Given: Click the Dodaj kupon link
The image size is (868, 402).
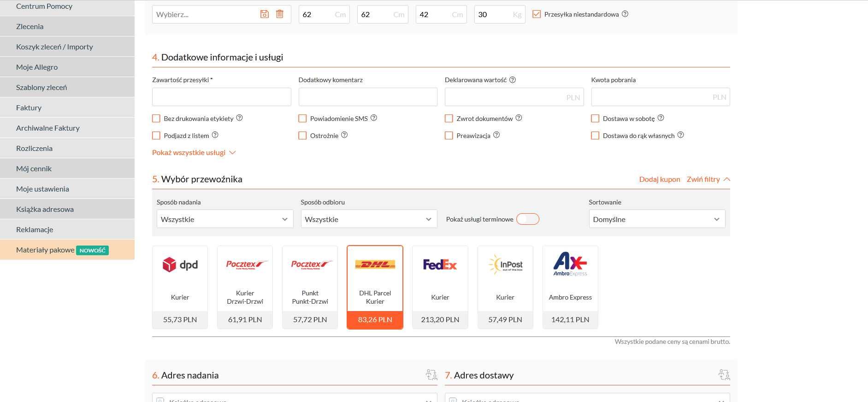Looking at the screenshot, I should coord(660,179).
